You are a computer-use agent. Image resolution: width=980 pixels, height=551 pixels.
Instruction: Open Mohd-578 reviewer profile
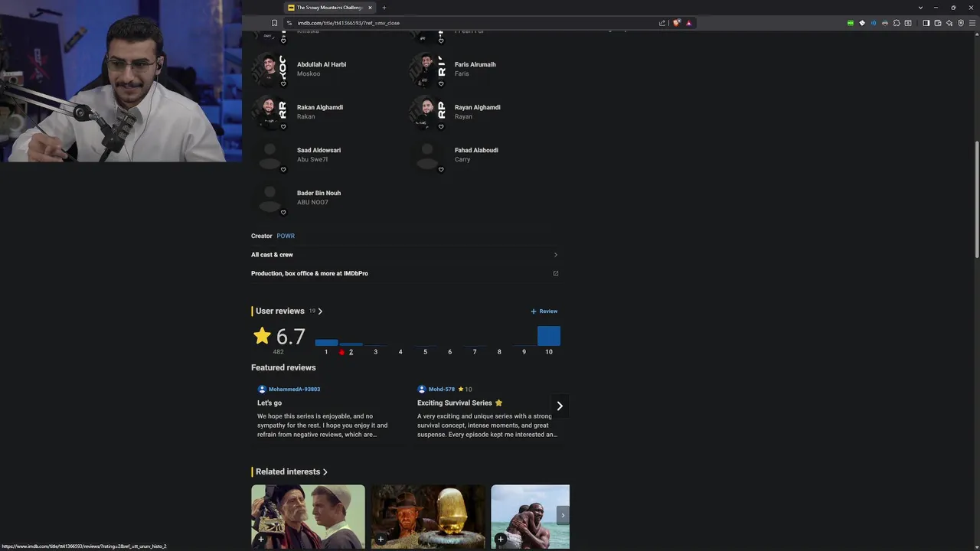(x=442, y=390)
